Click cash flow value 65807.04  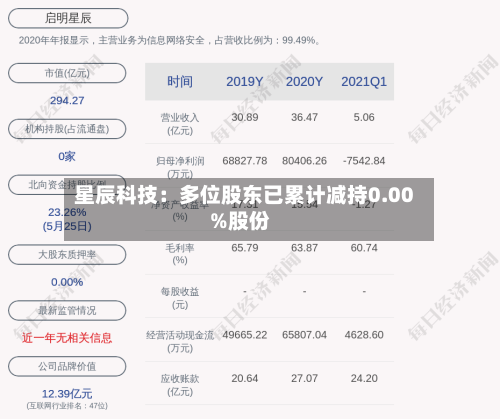[304, 335]
